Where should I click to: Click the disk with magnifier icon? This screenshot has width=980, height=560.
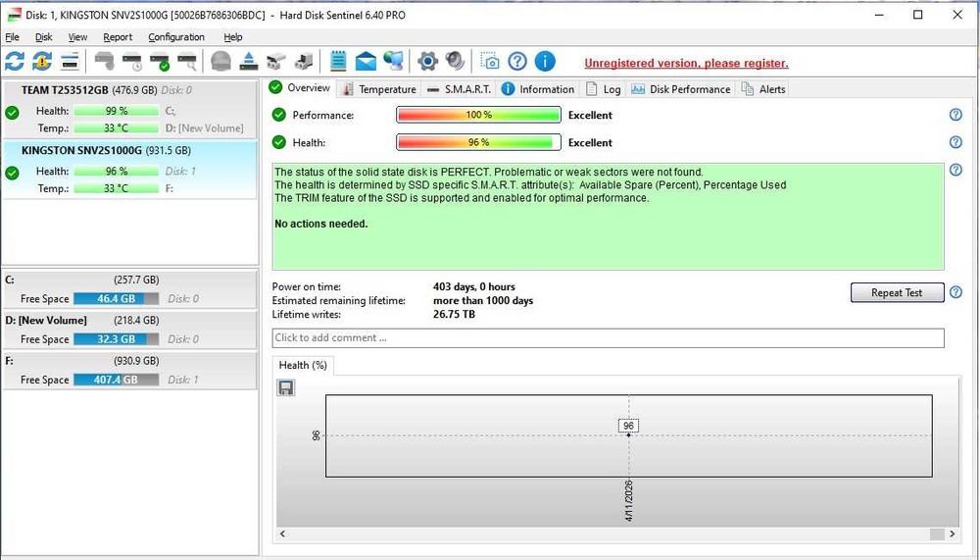(187, 62)
